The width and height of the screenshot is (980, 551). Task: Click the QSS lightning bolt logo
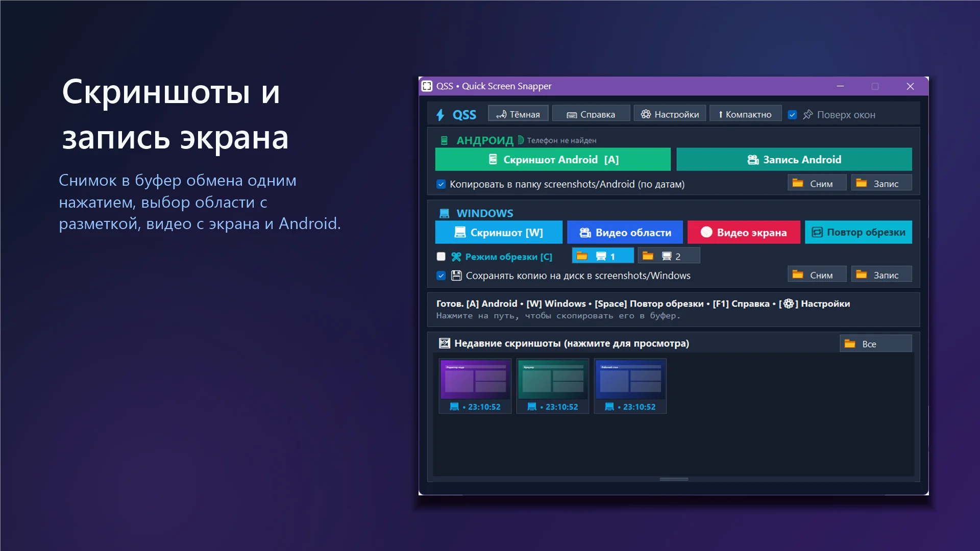click(440, 115)
